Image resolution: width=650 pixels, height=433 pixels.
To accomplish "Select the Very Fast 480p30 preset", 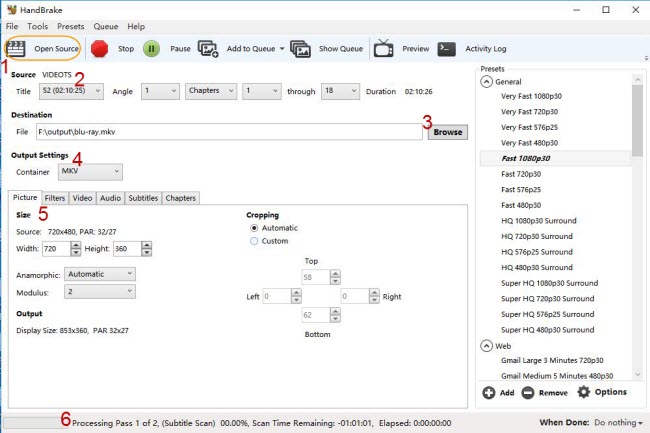I will point(529,143).
